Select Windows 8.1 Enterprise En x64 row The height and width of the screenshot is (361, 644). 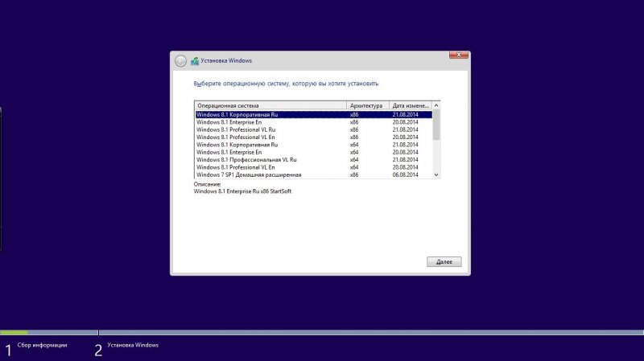pos(314,152)
